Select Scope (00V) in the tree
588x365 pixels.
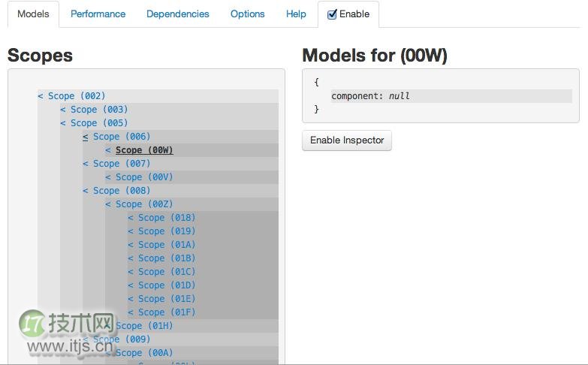(x=144, y=177)
